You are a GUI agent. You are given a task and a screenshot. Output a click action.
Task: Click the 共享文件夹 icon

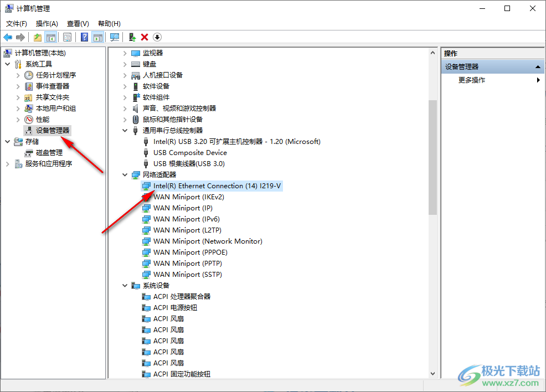pos(29,97)
